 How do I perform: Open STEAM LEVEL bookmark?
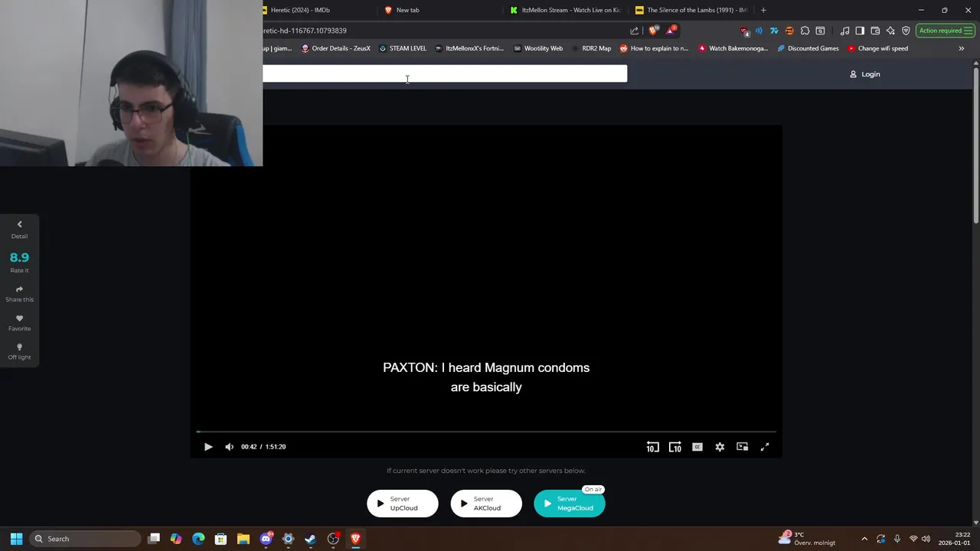tap(403, 48)
